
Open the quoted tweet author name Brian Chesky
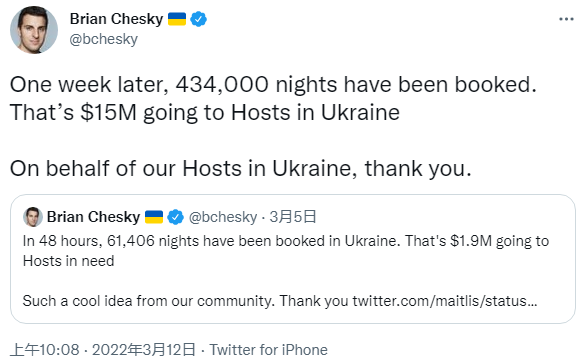point(93,217)
